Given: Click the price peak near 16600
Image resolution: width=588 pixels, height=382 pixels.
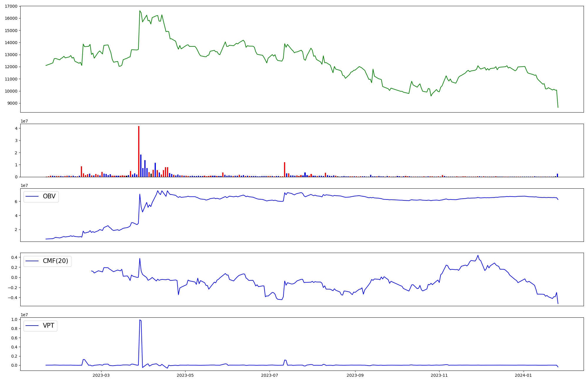Looking at the screenshot, I should pos(140,11).
